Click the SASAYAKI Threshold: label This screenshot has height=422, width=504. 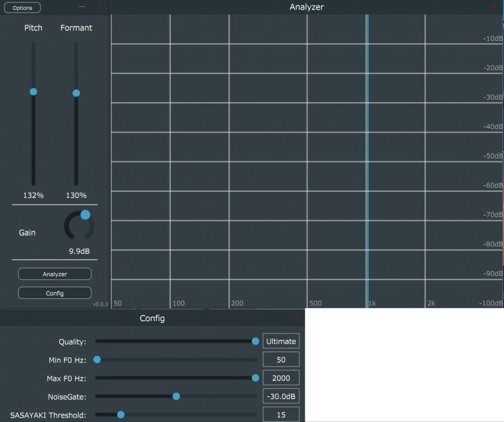(x=48, y=415)
